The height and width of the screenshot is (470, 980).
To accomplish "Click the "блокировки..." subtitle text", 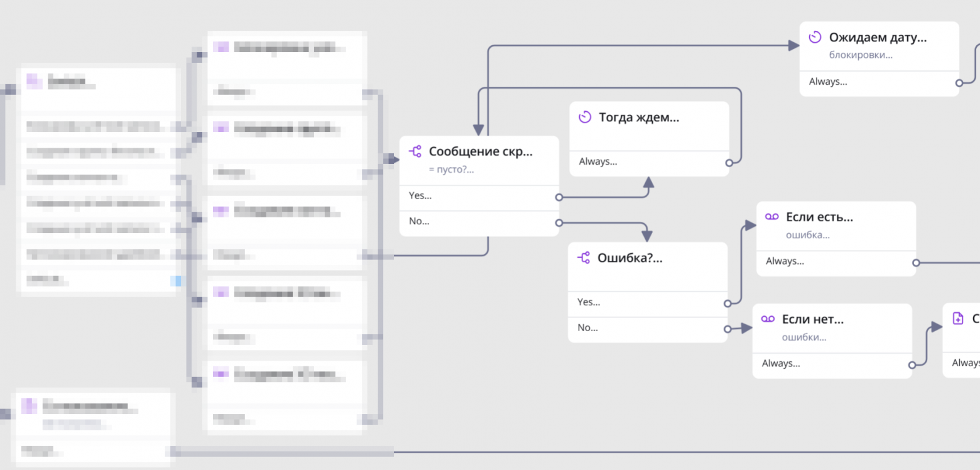I will (861, 55).
